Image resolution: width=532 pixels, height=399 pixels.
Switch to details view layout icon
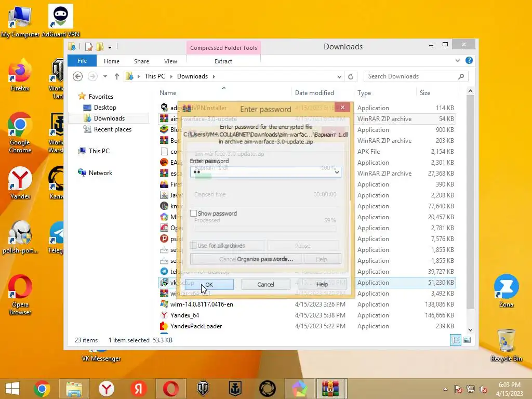click(456, 340)
